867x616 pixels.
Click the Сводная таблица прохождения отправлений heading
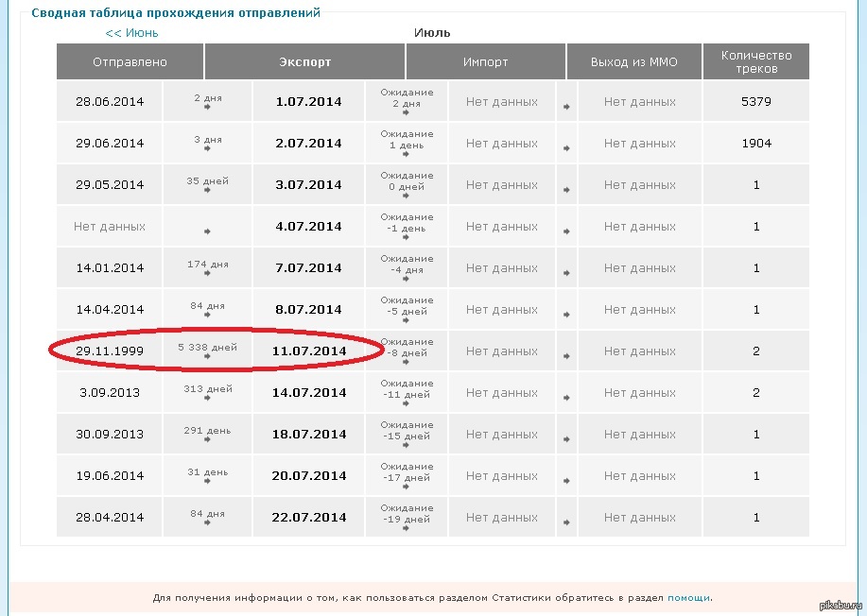(x=176, y=12)
